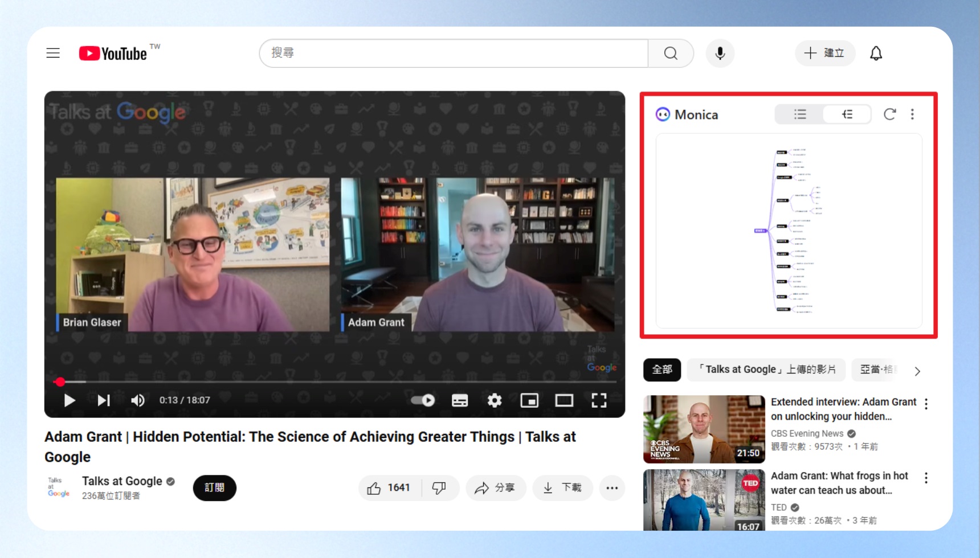
Task: Click the video progress bar
Action: pos(334,381)
